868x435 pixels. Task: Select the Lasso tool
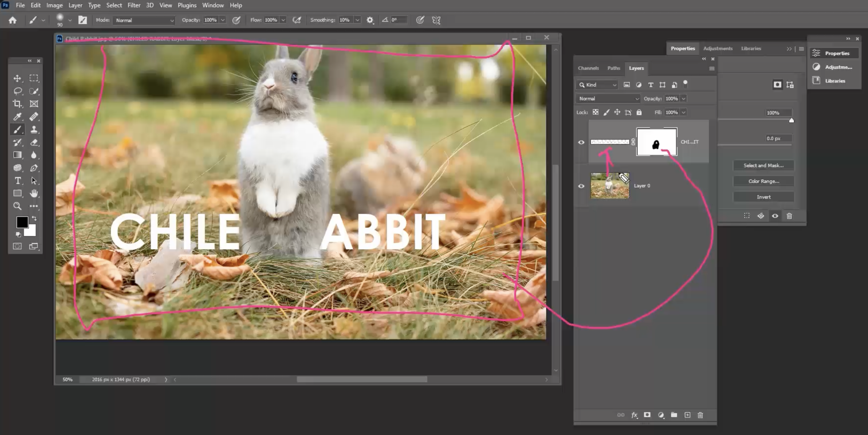click(17, 91)
